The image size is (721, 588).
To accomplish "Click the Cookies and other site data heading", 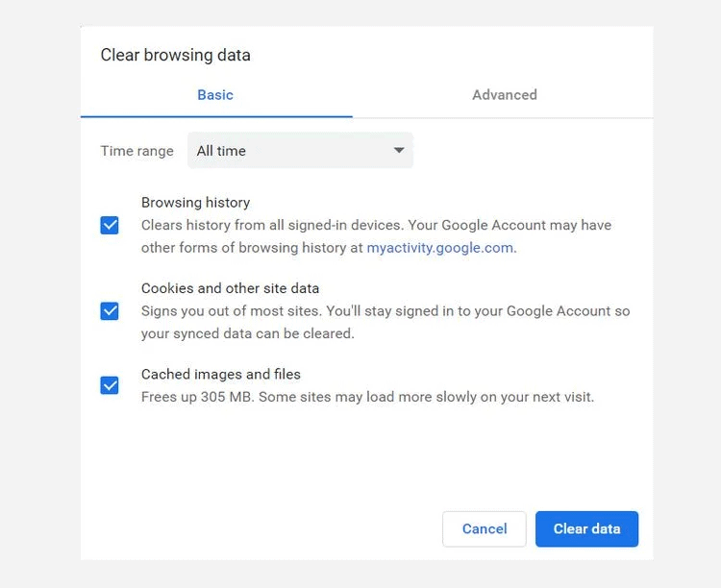I will [230, 288].
